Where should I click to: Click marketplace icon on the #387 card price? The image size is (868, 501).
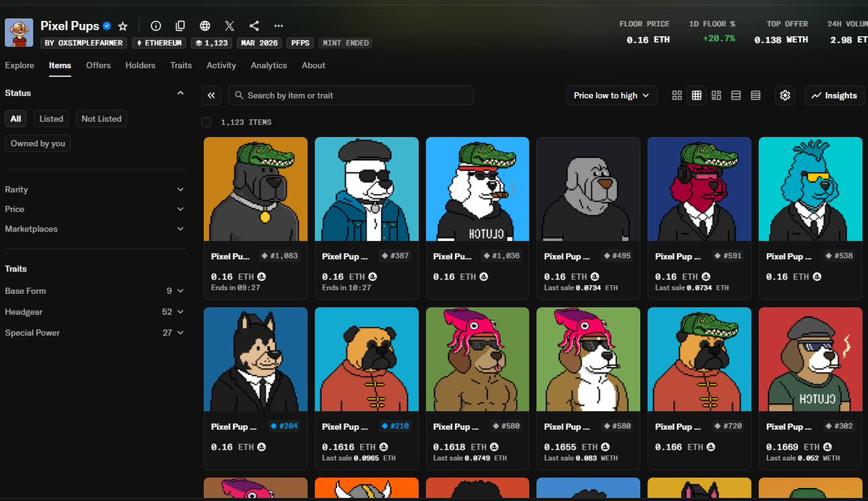pos(373,277)
